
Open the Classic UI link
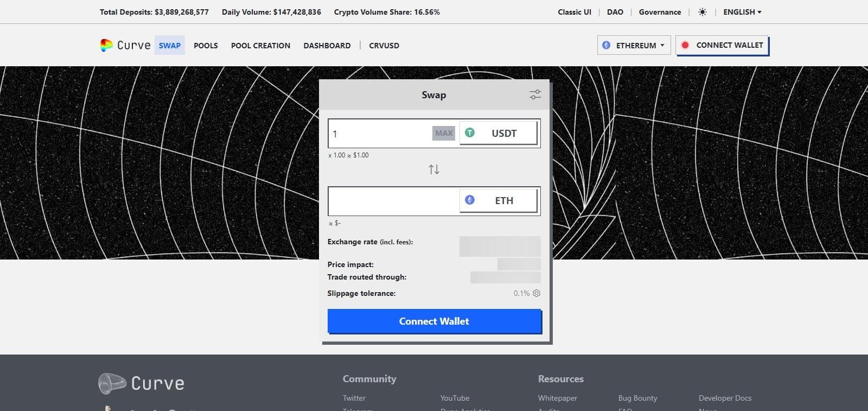(575, 12)
